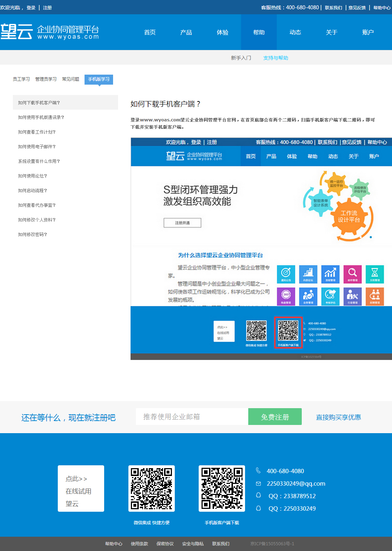Open 产品 in the main navigation

pos(186,32)
